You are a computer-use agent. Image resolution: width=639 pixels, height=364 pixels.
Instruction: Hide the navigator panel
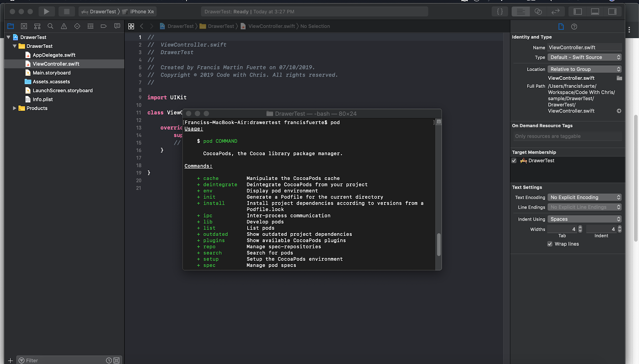click(x=577, y=12)
